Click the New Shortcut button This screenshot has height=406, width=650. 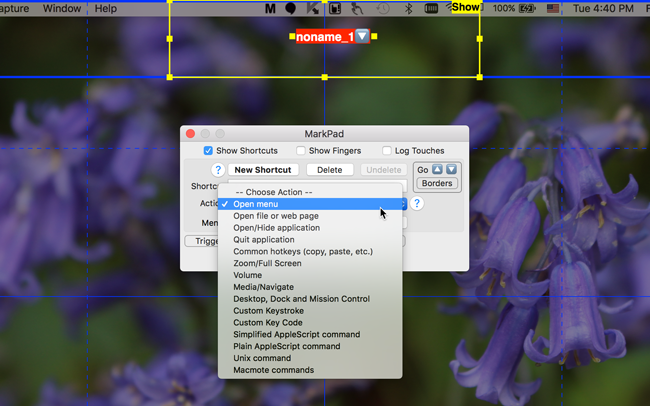point(263,170)
